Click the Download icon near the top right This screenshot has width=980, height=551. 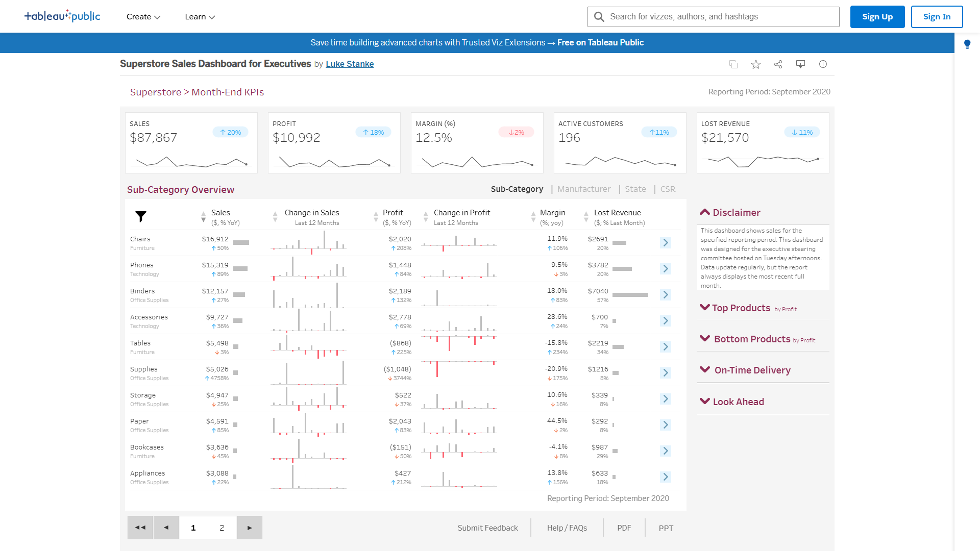[x=800, y=64]
